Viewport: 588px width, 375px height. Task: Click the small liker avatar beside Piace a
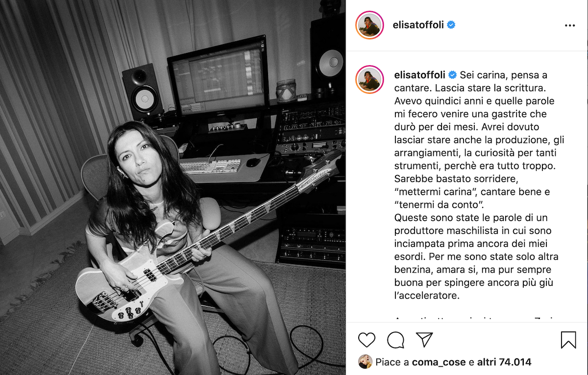(365, 362)
